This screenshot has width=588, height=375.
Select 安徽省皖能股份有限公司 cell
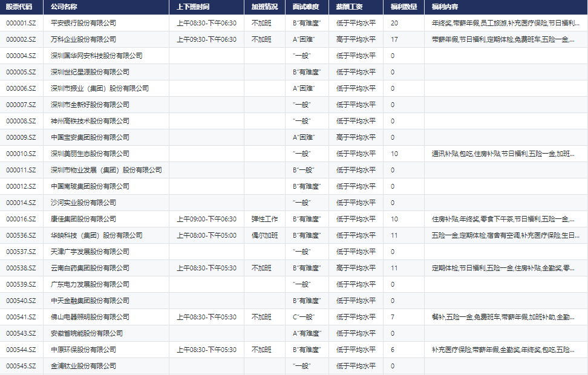87,333
